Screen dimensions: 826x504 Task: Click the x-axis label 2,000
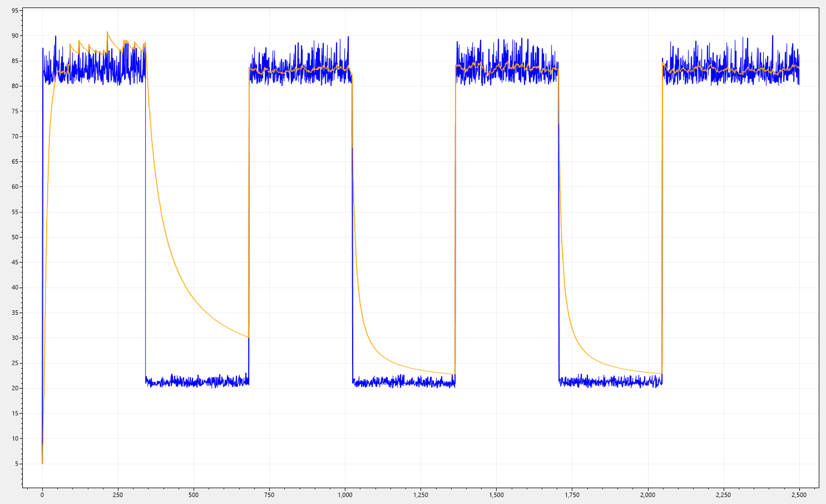[x=648, y=495]
